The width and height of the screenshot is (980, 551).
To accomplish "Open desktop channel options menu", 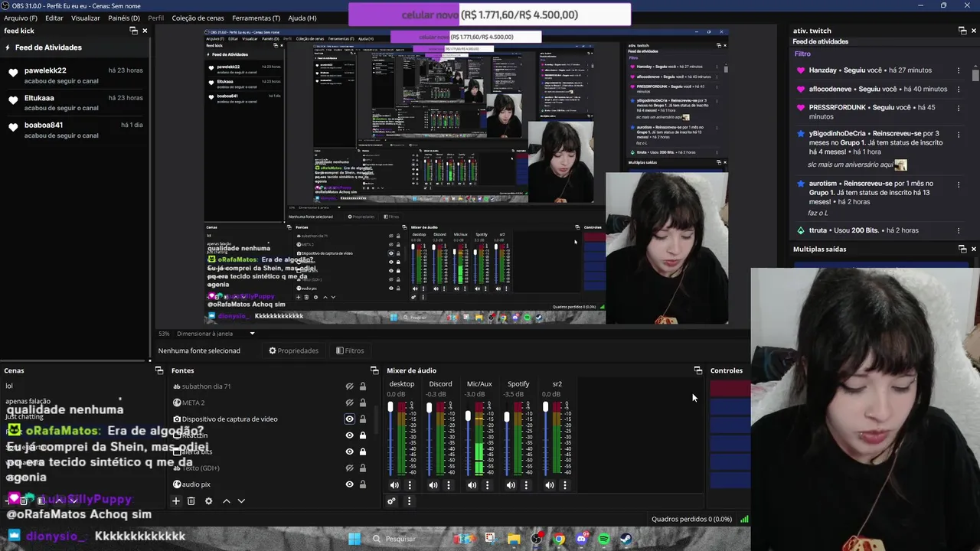I will point(410,484).
